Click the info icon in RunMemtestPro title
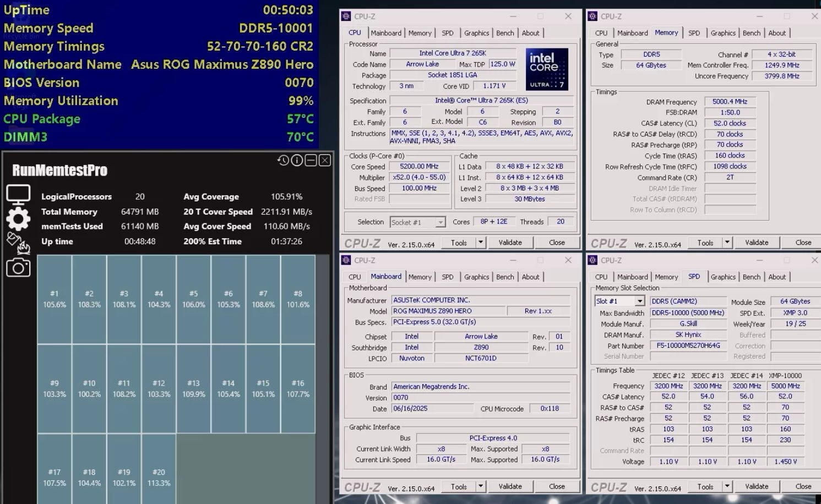 (x=297, y=160)
